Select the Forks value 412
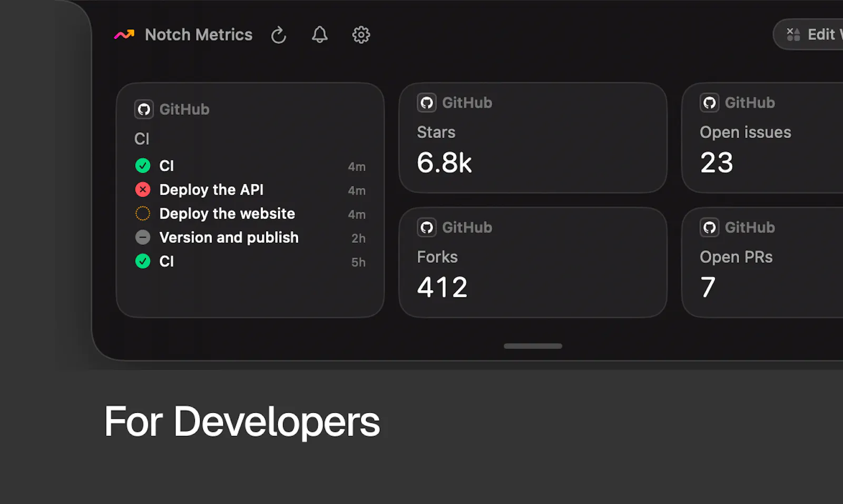This screenshot has width=843, height=504. (442, 287)
